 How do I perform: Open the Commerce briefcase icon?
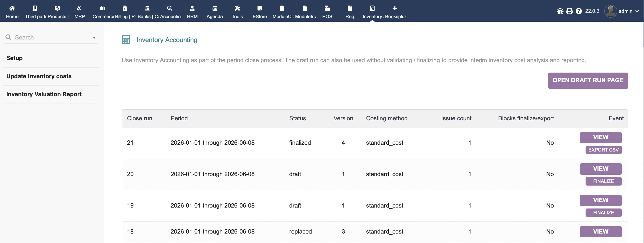pyautogui.click(x=102, y=8)
